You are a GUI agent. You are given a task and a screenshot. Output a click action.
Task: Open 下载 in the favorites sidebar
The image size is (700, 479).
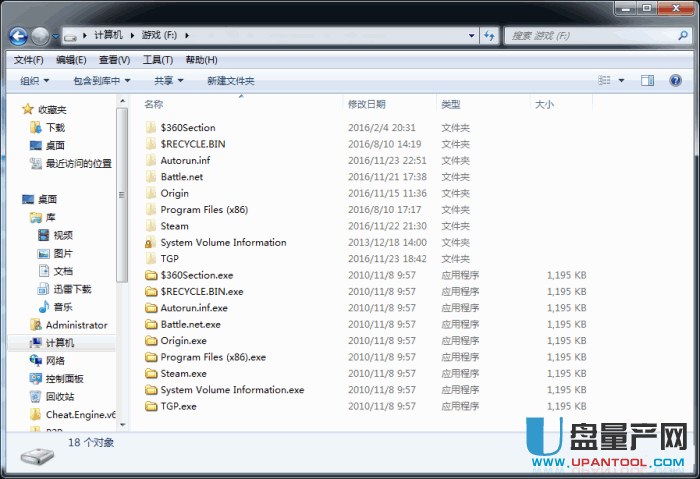[x=48, y=128]
